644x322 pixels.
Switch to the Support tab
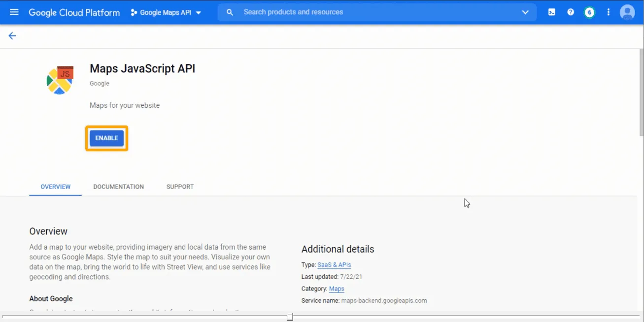(x=180, y=187)
